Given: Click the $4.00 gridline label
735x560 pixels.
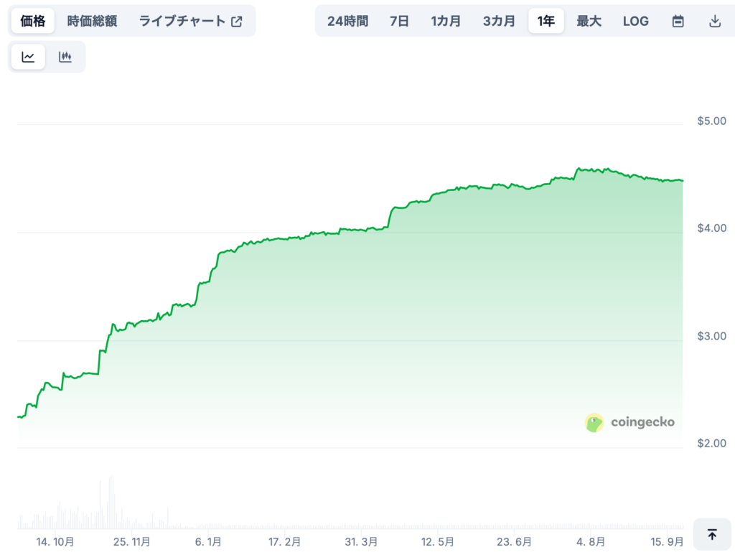Looking at the screenshot, I should tap(711, 228).
